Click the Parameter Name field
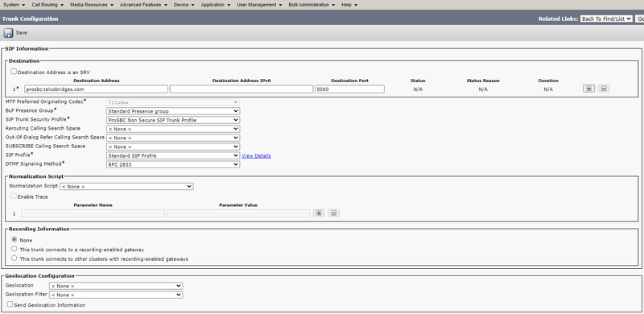Screen dimensions: 644x314 tap(93, 213)
